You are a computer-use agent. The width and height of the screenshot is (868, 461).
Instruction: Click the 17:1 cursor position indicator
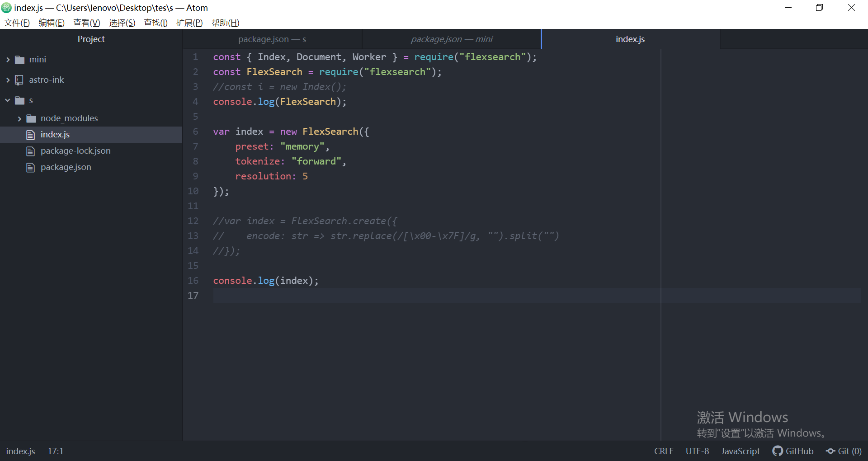55,451
